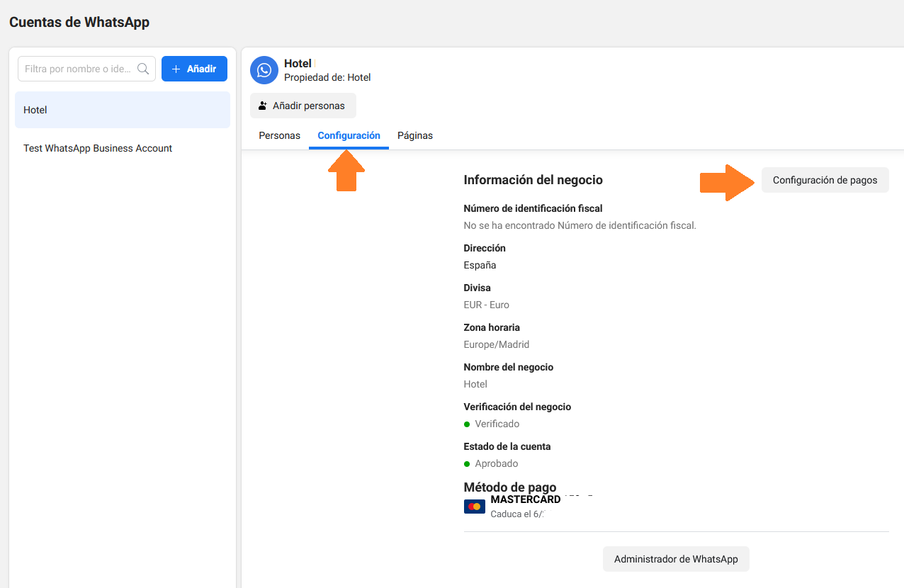Select the Configuración tab
Viewport: 904px width, 588px height.
coord(349,135)
